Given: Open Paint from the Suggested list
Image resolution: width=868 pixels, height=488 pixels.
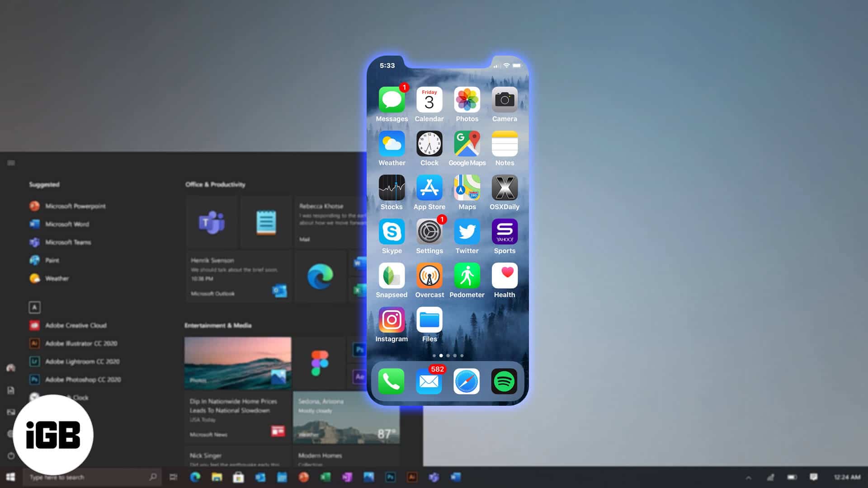Looking at the screenshot, I should click(44, 260).
